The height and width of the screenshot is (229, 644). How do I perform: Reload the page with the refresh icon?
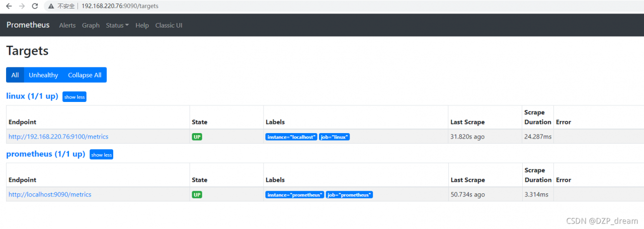coord(35,6)
